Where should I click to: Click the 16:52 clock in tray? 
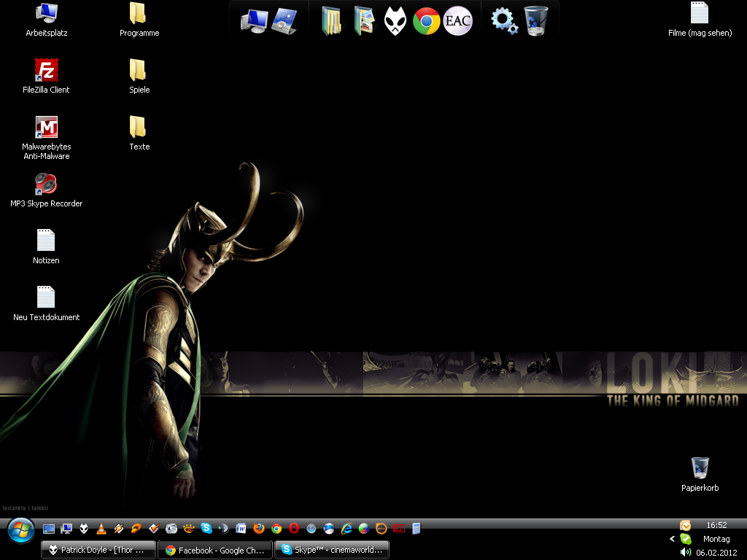coord(716,525)
